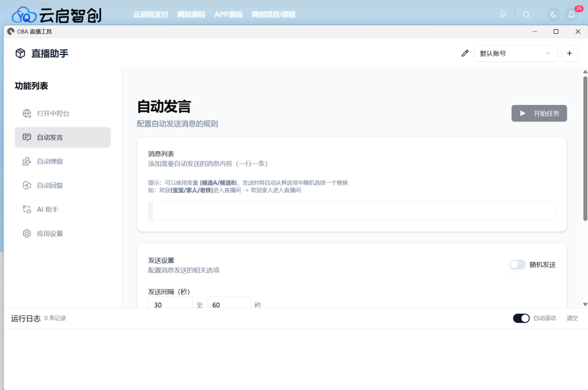Enable the 随机发送 random send toggle
Viewport: 588px width, 390px height.
[x=517, y=264]
